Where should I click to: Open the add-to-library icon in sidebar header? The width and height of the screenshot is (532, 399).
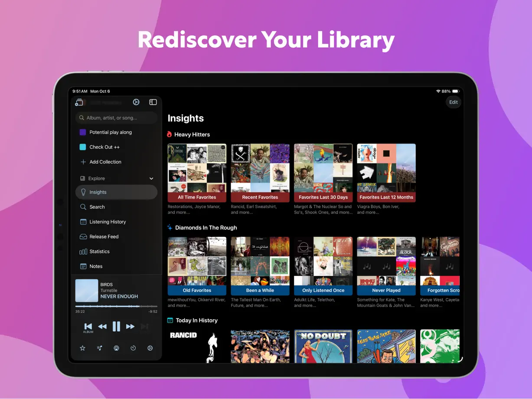pos(79,102)
